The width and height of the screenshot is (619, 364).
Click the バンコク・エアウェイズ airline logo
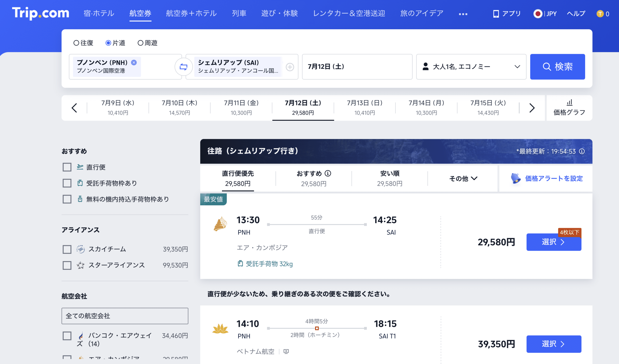pos(81,335)
